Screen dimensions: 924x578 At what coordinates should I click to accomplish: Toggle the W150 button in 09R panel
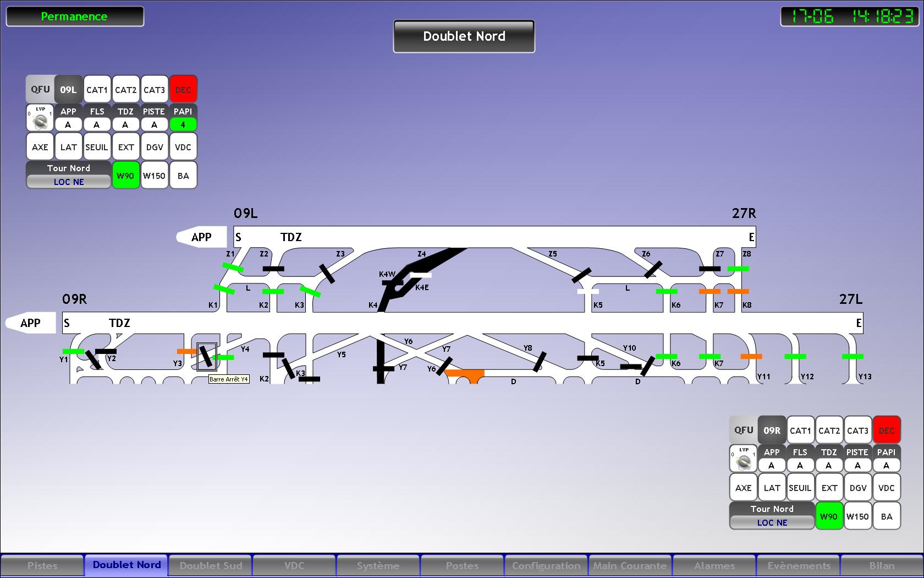point(857,516)
